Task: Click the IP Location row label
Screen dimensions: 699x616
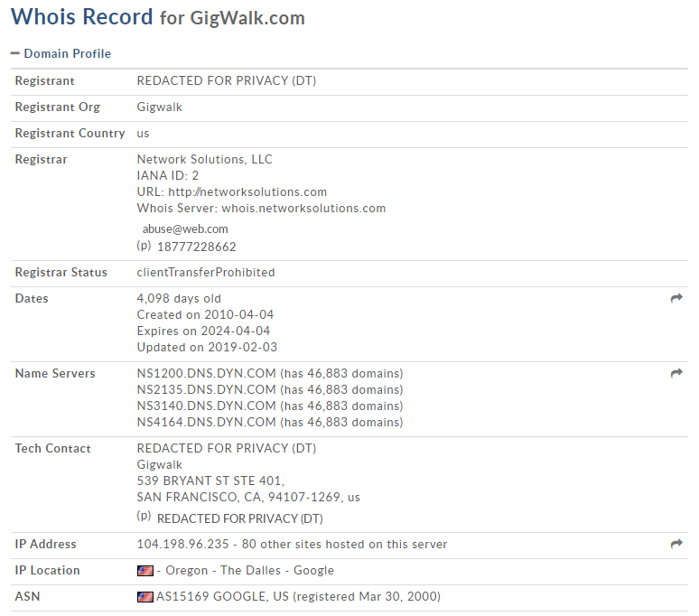Action: coord(47,571)
